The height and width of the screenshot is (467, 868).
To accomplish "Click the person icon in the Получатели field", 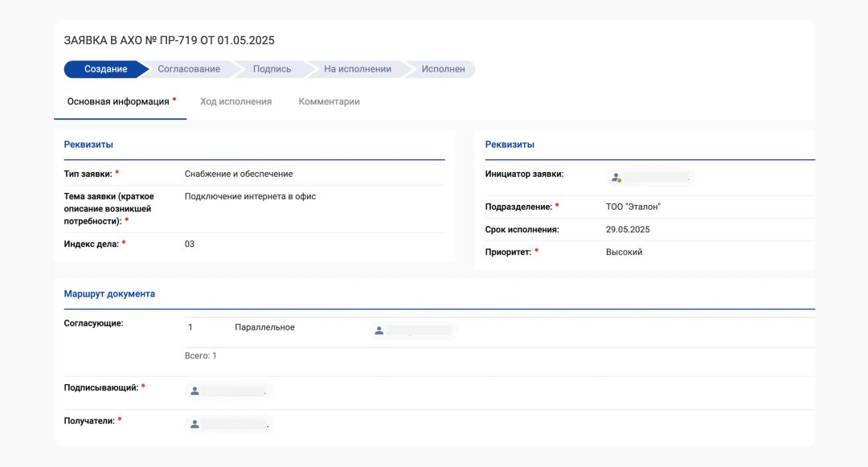I will [194, 424].
